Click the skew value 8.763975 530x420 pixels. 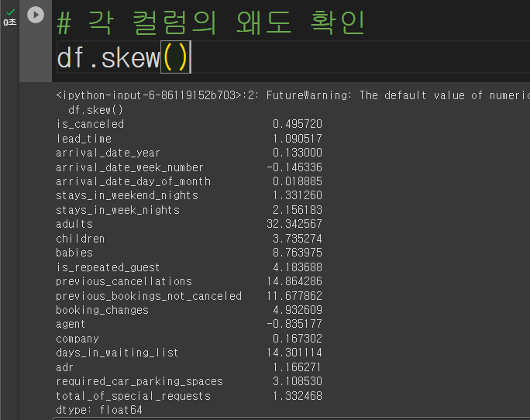[298, 253]
